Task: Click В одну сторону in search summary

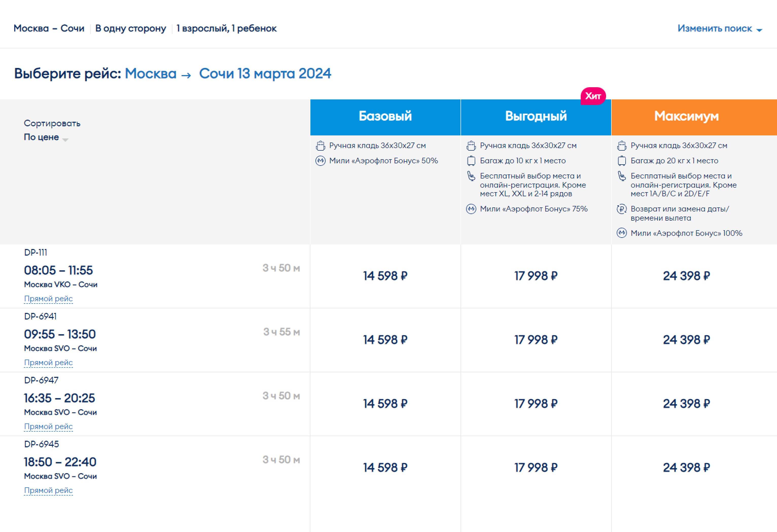Action: coord(130,28)
